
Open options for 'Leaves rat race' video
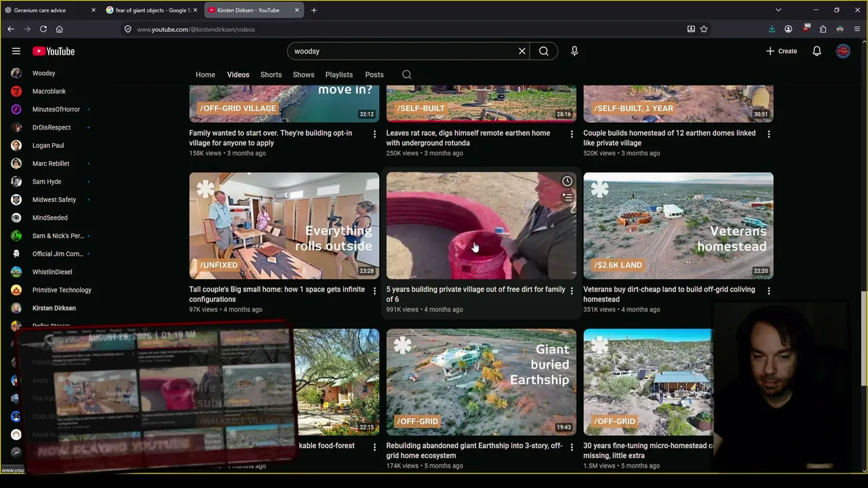(x=572, y=134)
